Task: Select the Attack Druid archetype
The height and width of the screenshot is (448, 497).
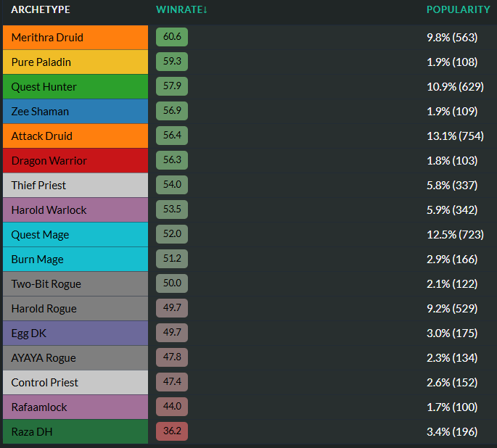Action: [75, 136]
